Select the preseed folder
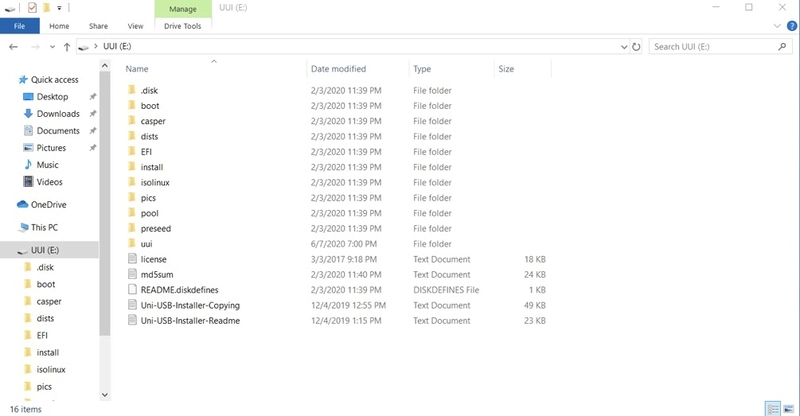Image resolution: width=800 pixels, height=416 pixels. 156,228
